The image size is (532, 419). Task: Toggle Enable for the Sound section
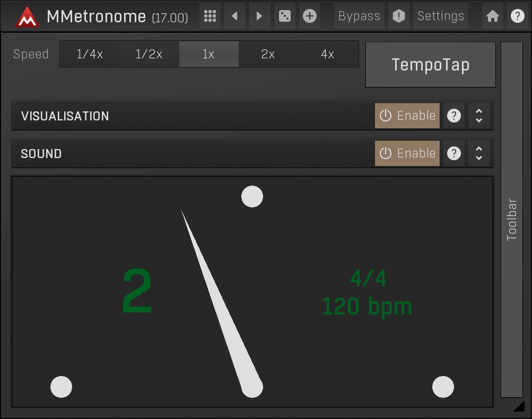pyautogui.click(x=407, y=153)
